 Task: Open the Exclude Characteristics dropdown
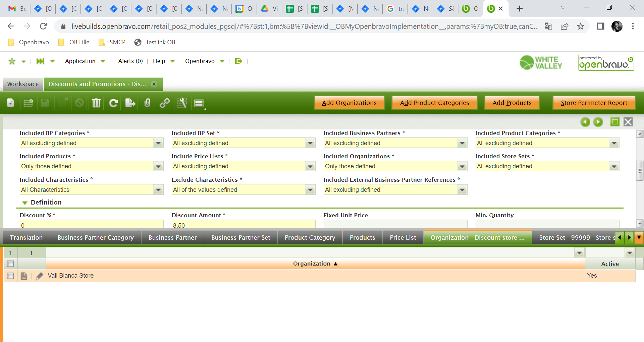(310, 190)
